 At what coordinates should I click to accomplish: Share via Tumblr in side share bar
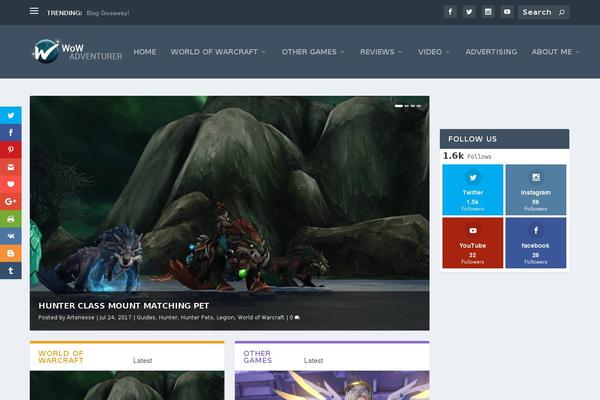(11, 271)
